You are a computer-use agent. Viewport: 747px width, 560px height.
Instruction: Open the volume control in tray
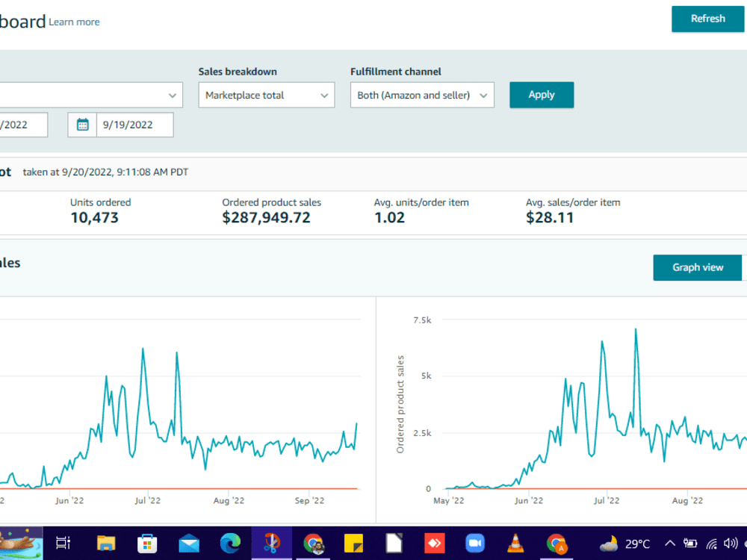[x=731, y=544]
